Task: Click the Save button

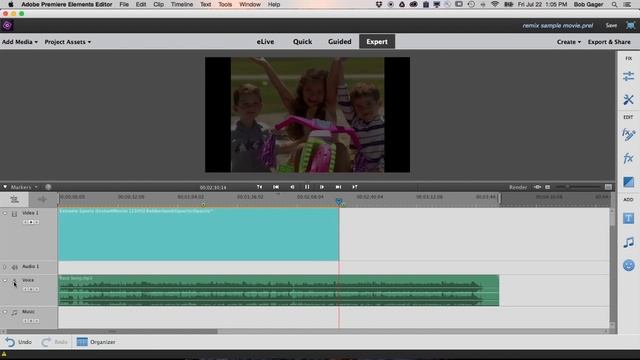Action: [611, 25]
